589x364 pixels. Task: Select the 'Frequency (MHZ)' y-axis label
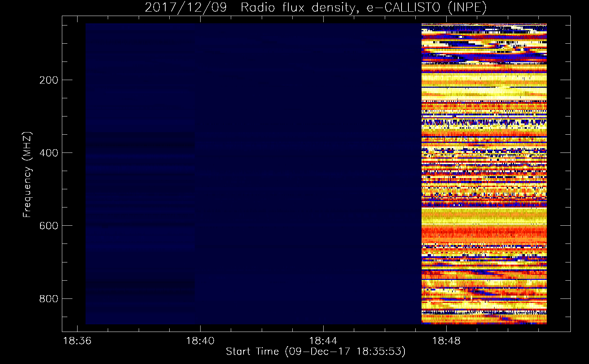(27, 174)
